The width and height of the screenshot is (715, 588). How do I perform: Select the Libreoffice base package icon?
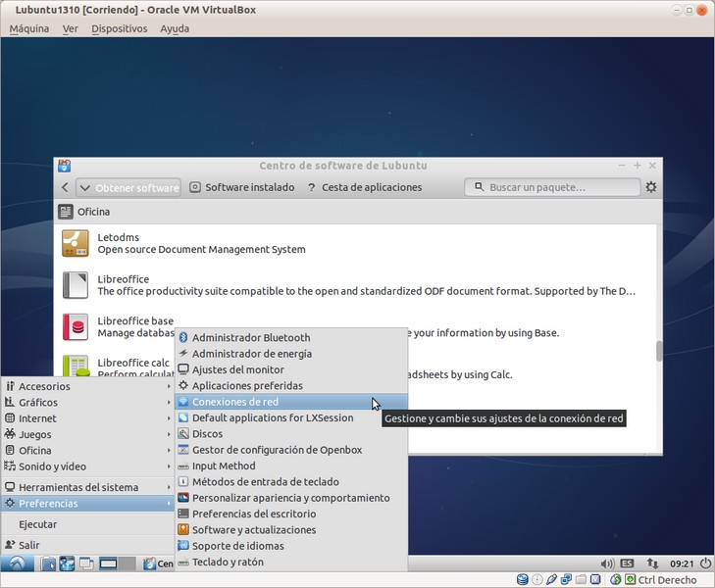point(76,326)
